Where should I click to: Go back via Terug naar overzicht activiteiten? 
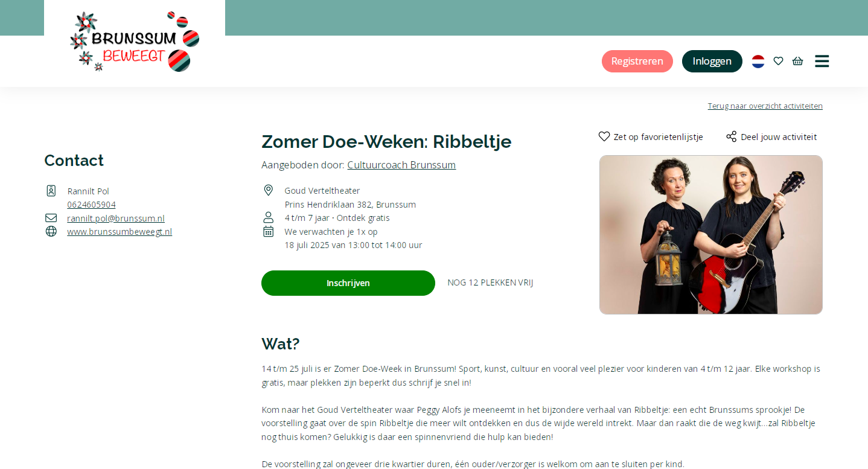(x=765, y=106)
